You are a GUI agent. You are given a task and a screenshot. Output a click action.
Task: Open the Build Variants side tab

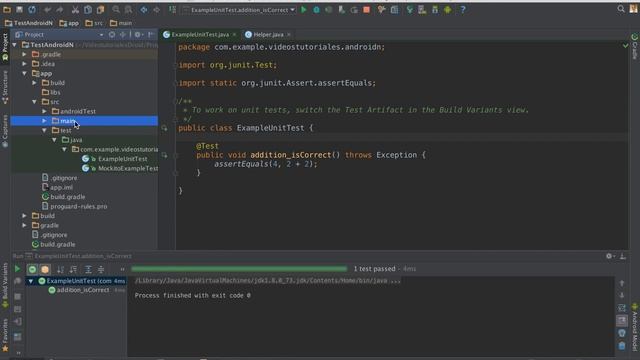click(5, 285)
